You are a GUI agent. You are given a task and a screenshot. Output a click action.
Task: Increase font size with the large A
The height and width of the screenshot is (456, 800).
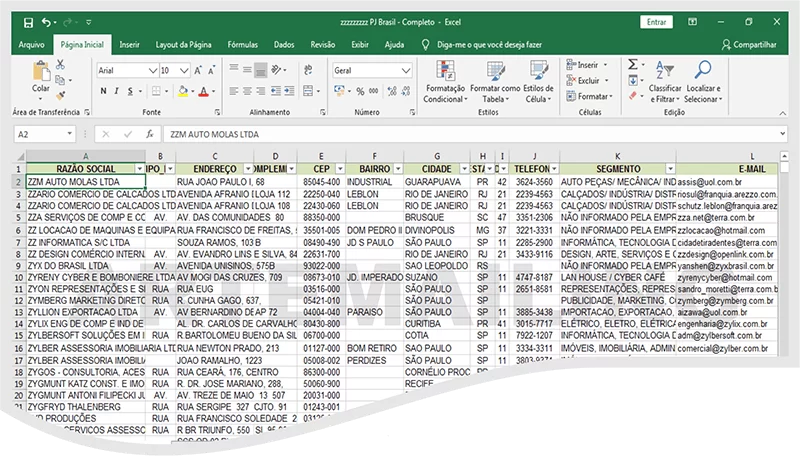click(198, 70)
